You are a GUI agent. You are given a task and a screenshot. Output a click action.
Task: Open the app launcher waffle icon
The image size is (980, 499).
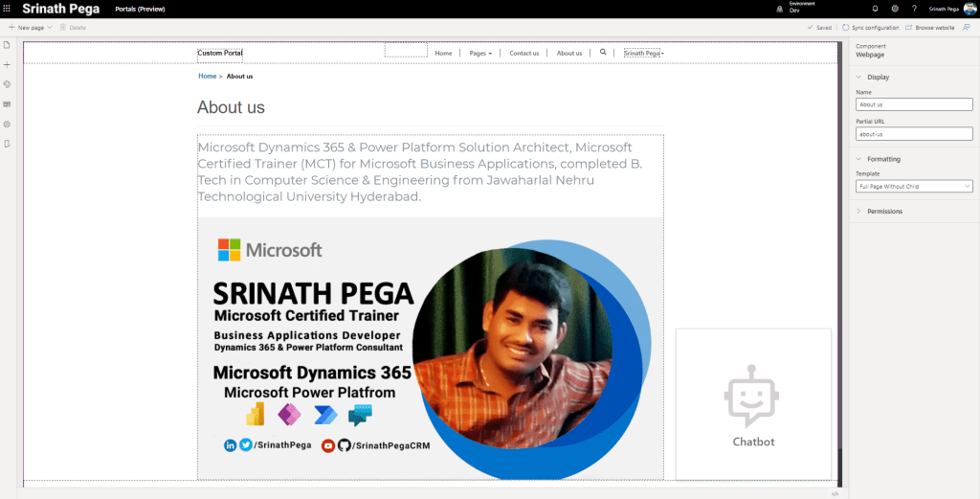8,8
